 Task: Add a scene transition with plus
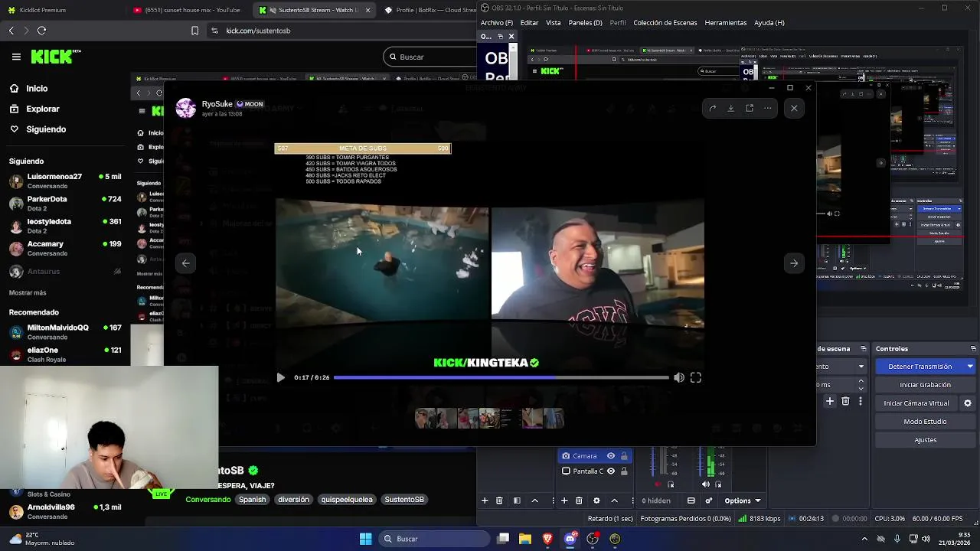[x=830, y=401]
